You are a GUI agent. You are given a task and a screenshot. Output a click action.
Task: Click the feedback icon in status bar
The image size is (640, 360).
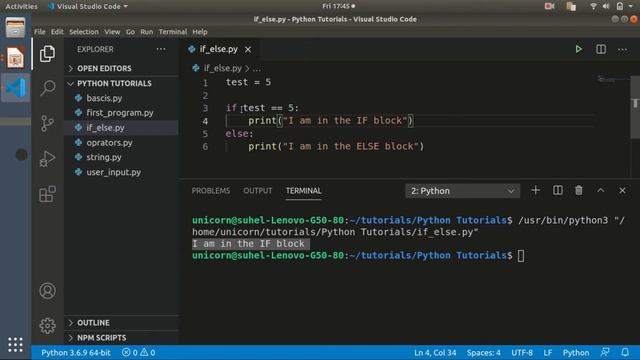605,352
